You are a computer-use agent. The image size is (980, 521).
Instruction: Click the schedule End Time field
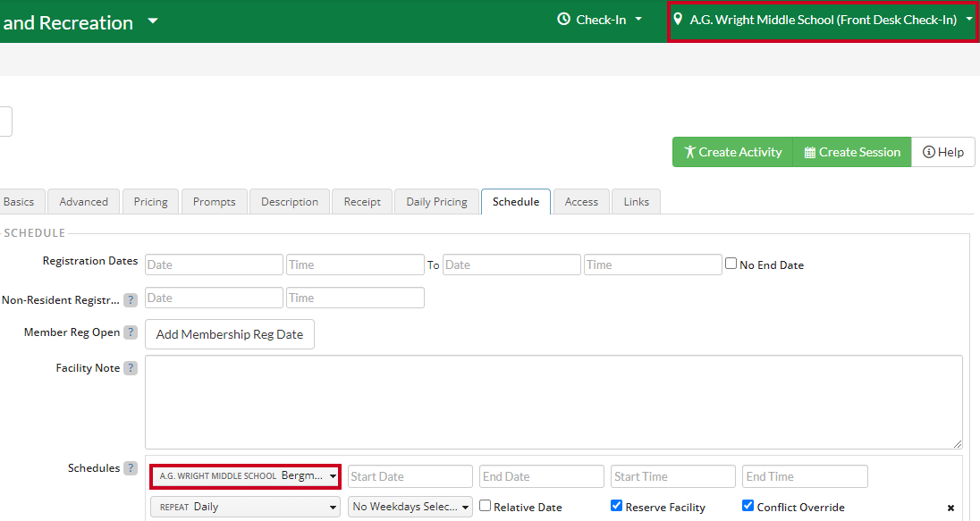805,476
